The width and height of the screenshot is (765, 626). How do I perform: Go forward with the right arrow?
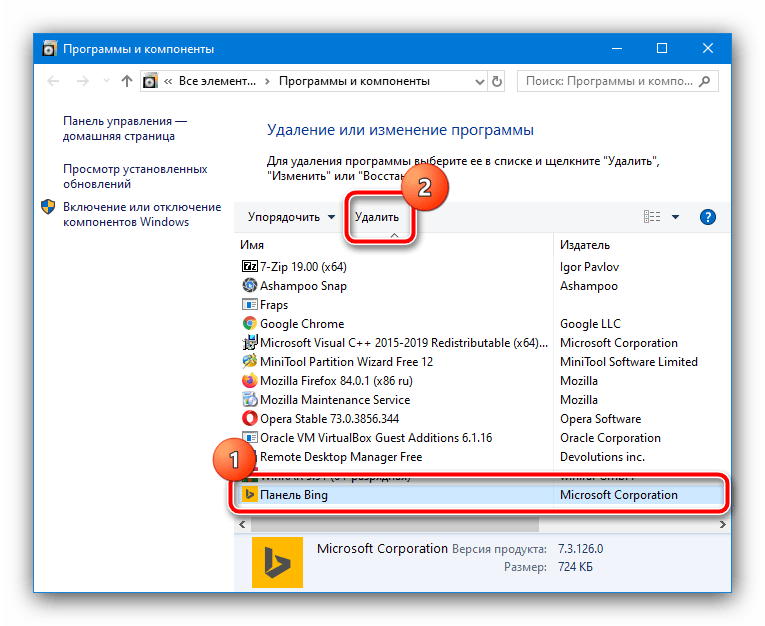83,81
